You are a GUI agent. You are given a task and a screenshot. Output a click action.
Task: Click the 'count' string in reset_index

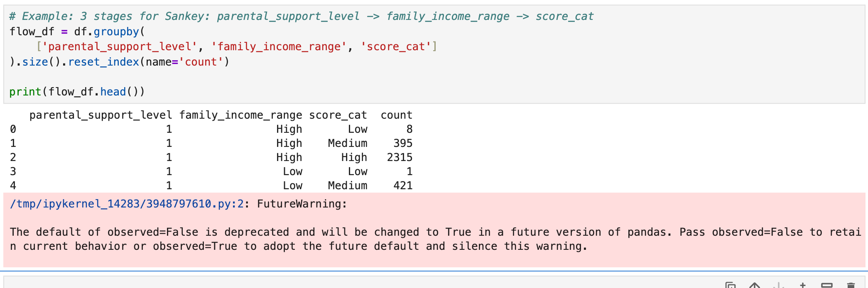click(201, 62)
